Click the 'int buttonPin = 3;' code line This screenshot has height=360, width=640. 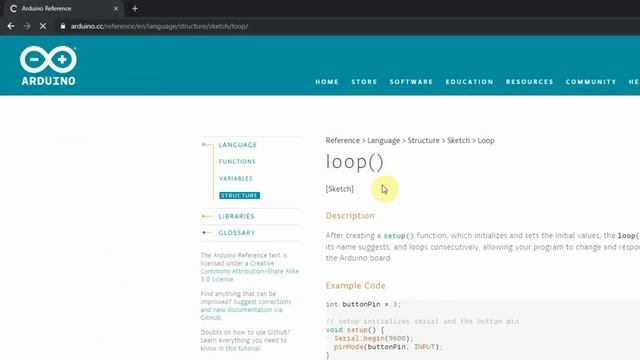pos(363,304)
